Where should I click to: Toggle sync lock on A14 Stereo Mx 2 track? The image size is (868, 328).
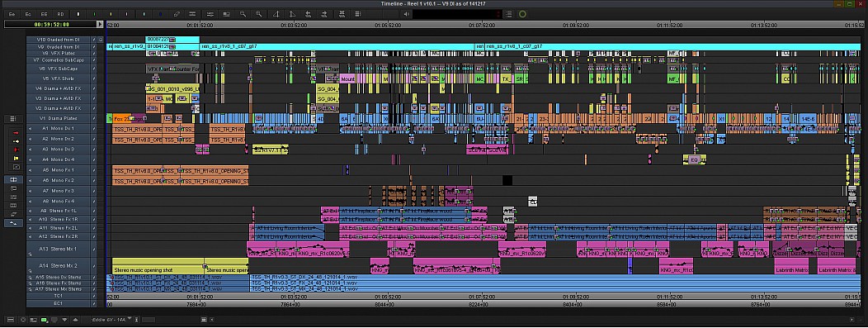(94, 266)
